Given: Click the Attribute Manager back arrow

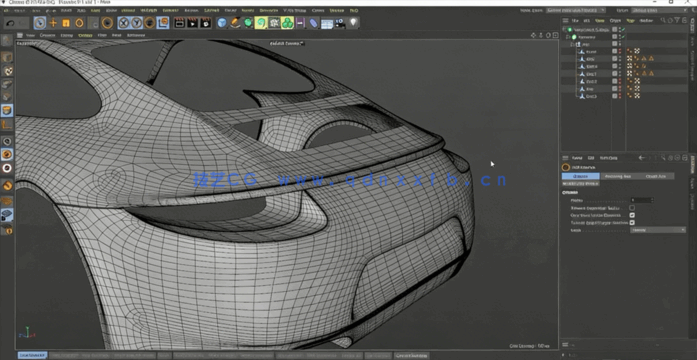Looking at the screenshot, I should (641, 158).
